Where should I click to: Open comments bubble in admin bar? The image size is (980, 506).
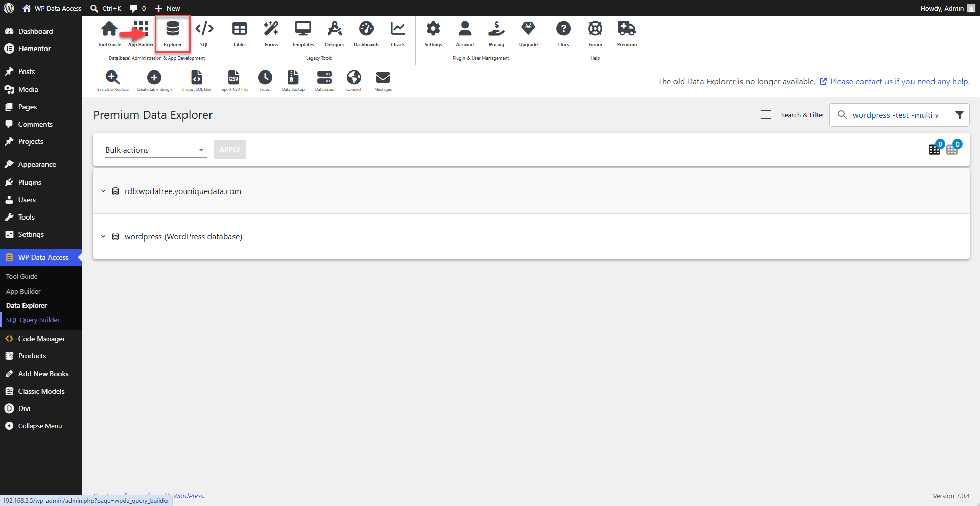tap(137, 8)
